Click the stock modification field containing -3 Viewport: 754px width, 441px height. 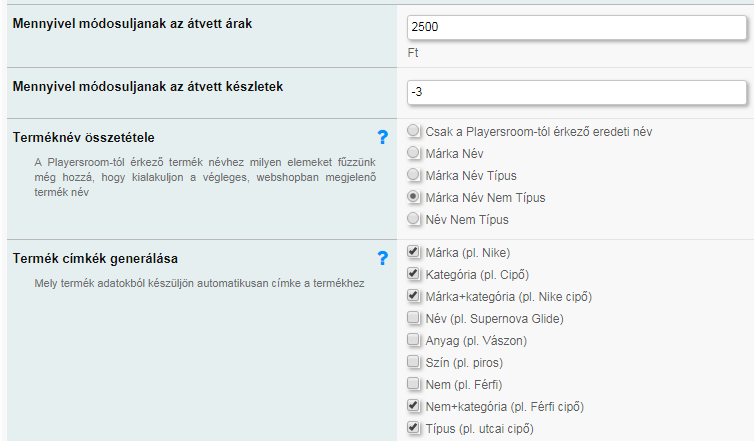(577, 92)
